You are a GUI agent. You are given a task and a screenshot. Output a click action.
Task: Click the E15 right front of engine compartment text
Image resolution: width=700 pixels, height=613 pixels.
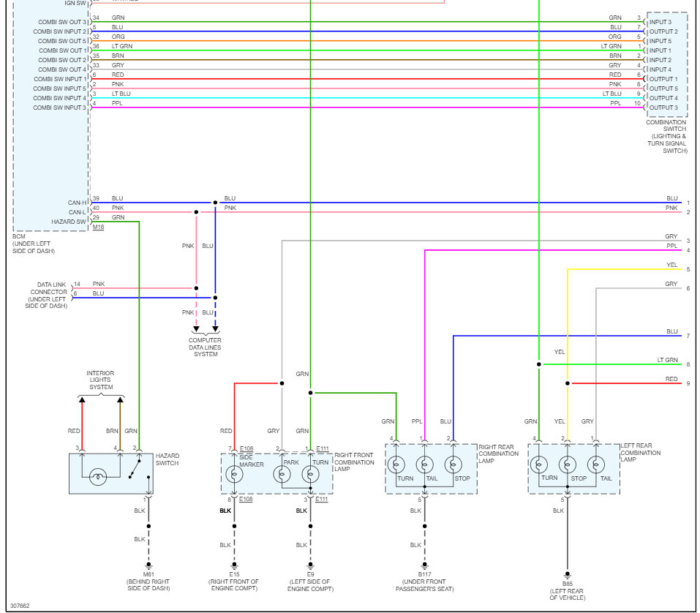tap(234, 582)
